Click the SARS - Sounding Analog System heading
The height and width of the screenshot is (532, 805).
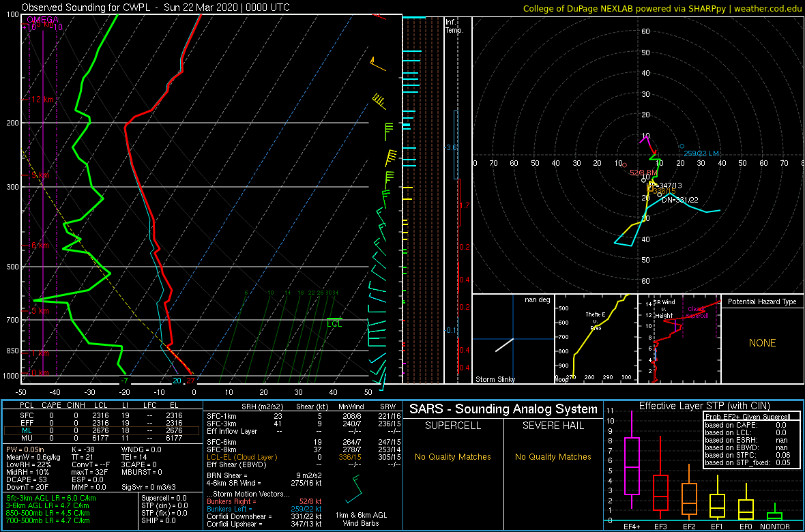tap(503, 409)
